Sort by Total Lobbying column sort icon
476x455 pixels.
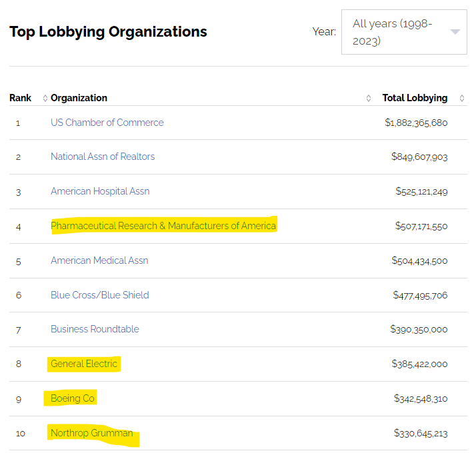click(x=462, y=99)
